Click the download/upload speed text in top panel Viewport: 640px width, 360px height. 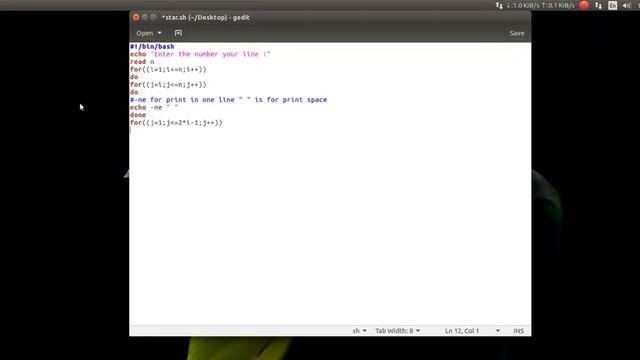pyautogui.click(x=540, y=5)
